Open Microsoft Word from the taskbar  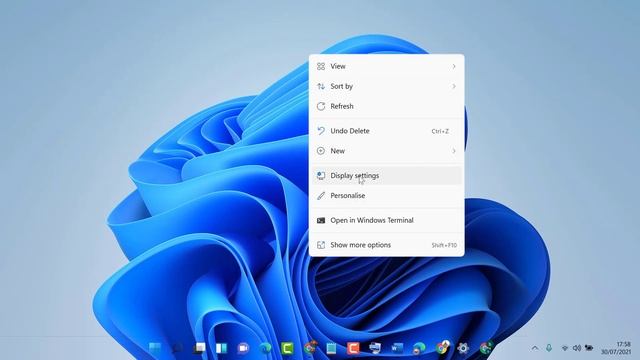397,348
